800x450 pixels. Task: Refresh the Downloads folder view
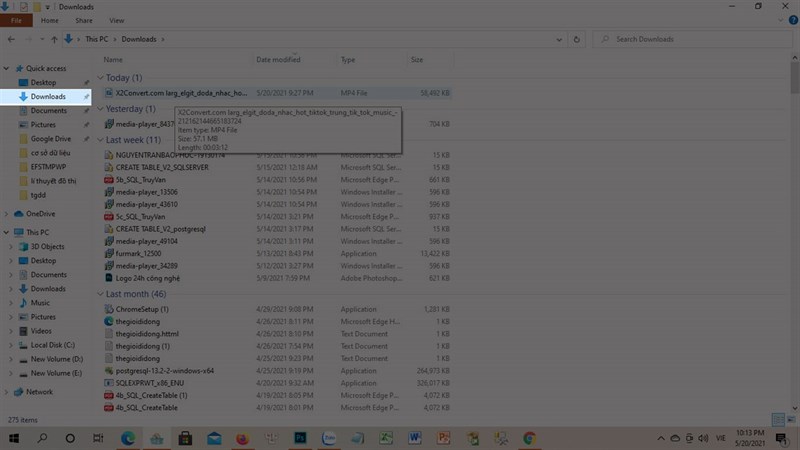click(579, 39)
